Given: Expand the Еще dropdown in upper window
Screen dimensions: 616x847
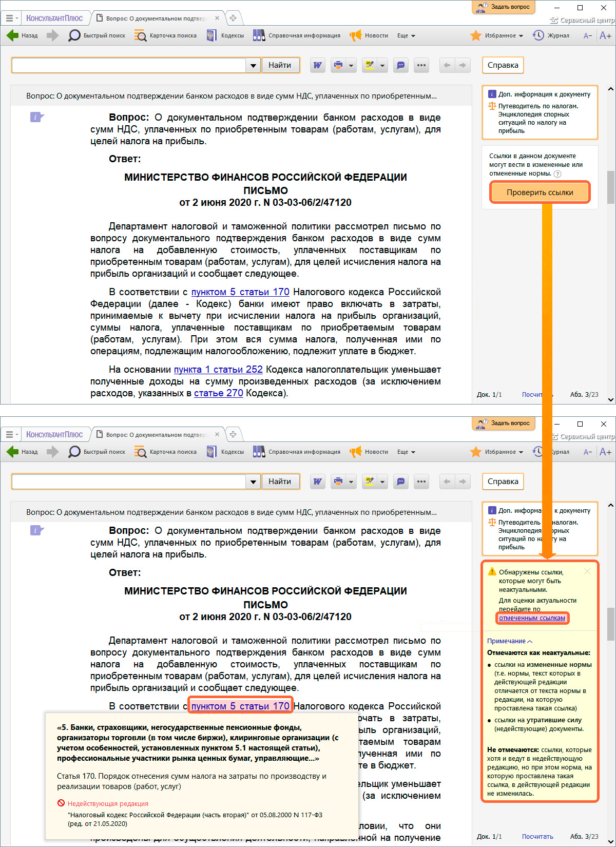Looking at the screenshot, I should 406,35.
